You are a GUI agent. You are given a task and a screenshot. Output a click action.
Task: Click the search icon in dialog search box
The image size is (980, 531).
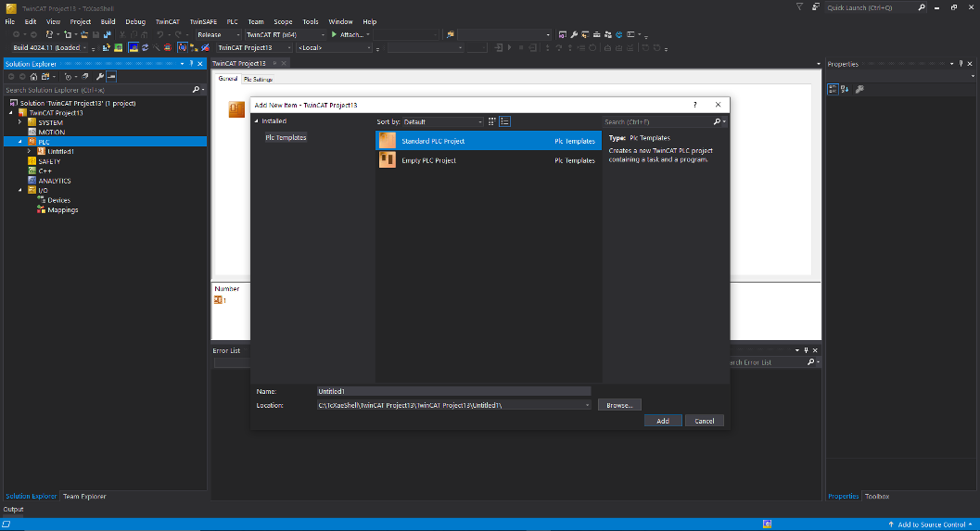click(x=717, y=121)
